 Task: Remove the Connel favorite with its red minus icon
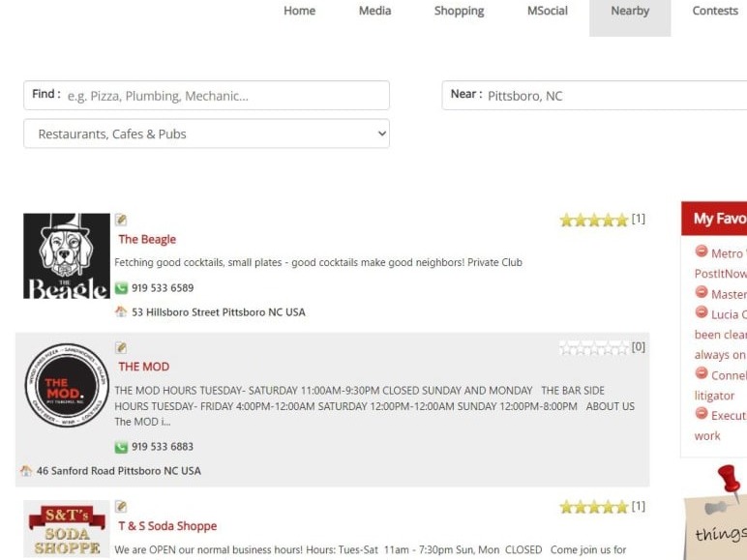pos(702,373)
